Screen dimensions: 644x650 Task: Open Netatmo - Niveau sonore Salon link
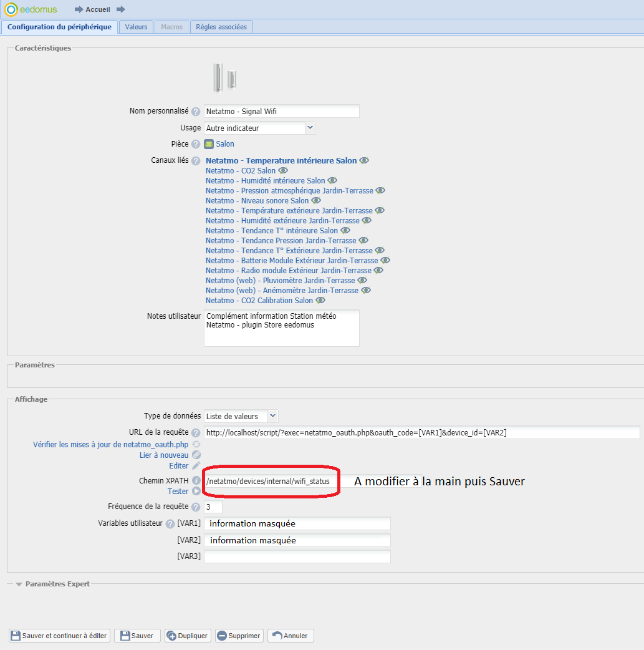(257, 201)
